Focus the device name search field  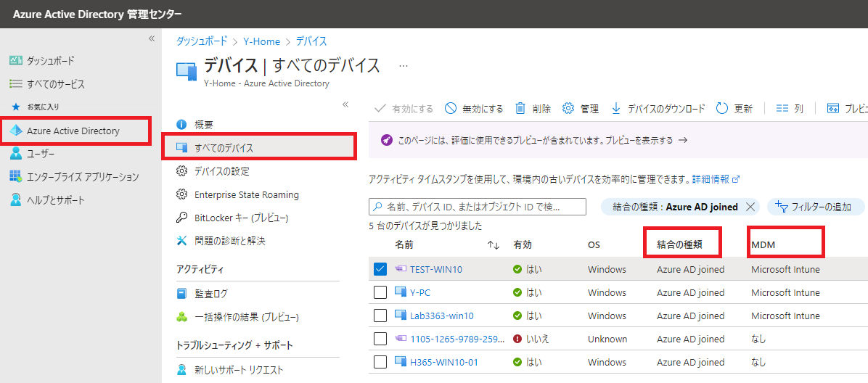tap(477, 207)
